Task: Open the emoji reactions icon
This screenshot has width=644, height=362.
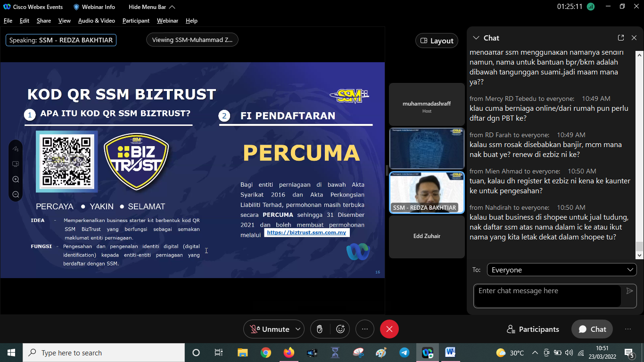Action: click(340, 329)
